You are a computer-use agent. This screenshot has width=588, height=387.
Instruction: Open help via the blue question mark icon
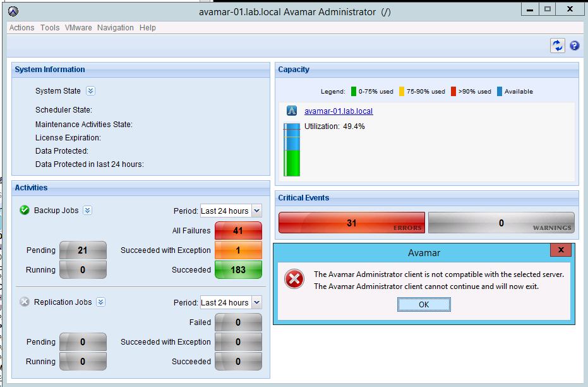click(575, 46)
